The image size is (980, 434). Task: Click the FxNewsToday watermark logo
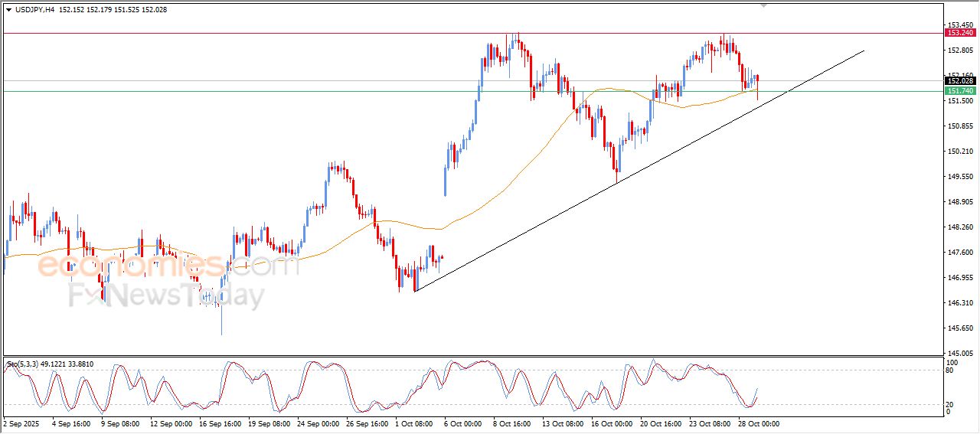(167, 295)
